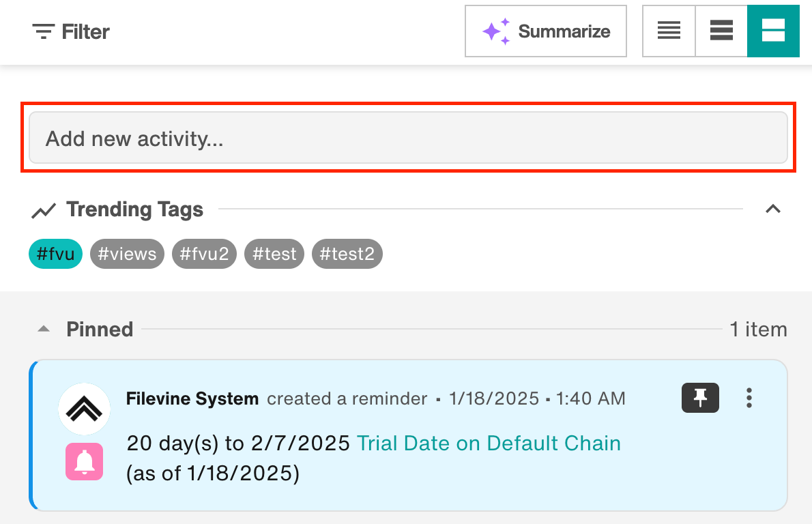Click the Trending Tags chart icon
This screenshot has height=524, width=812.
44,210
